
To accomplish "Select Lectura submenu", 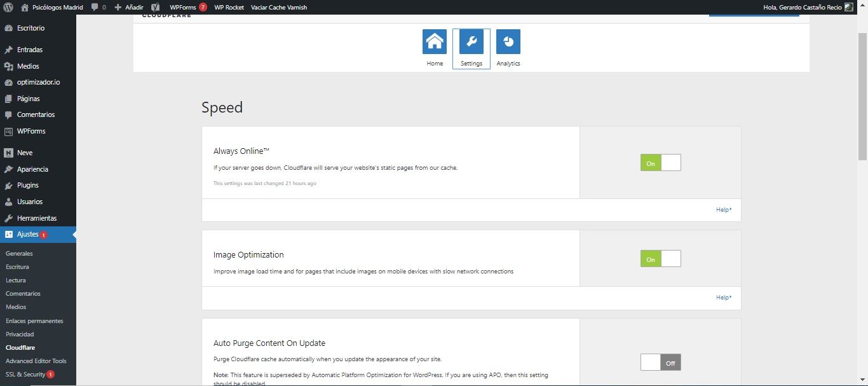I will pos(16,280).
